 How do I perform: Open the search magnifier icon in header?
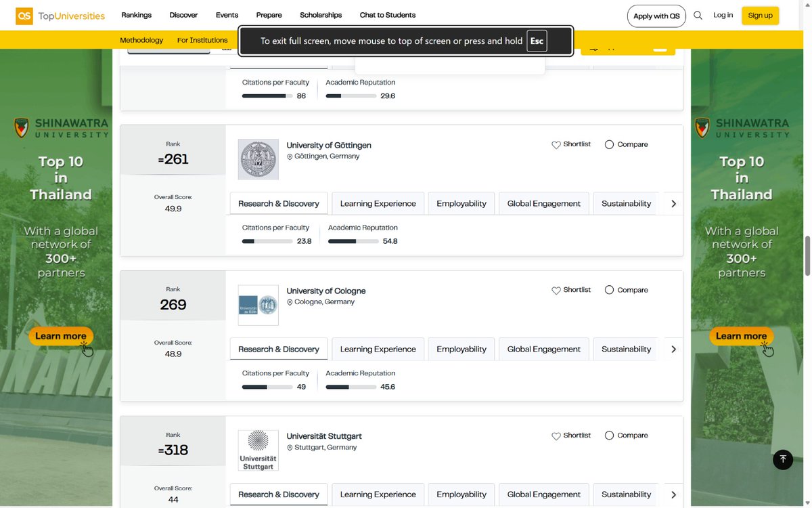click(x=698, y=16)
